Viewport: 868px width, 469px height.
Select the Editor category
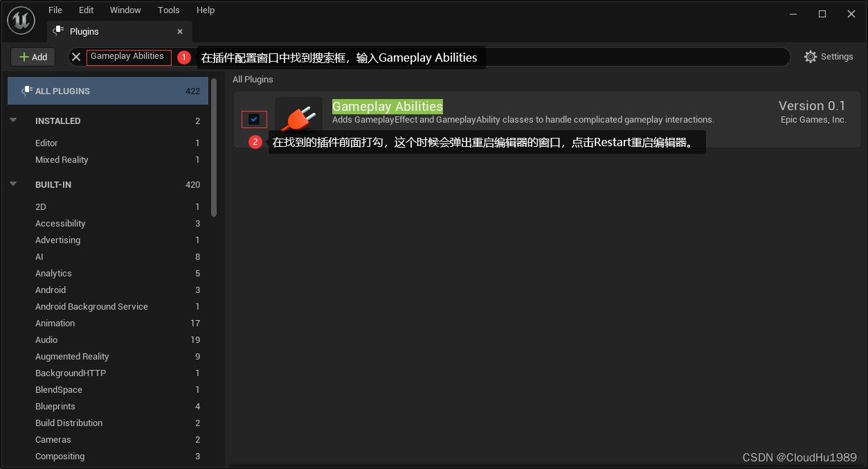point(108,143)
